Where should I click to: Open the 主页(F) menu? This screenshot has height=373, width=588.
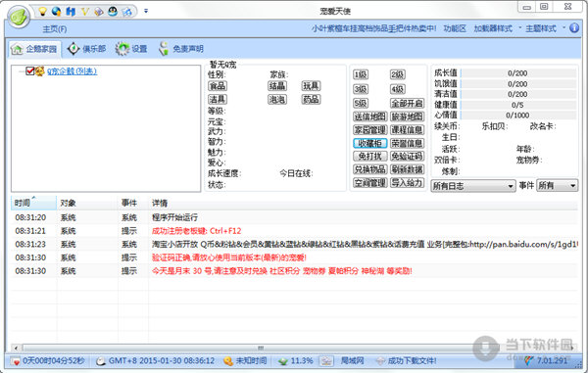coord(55,28)
